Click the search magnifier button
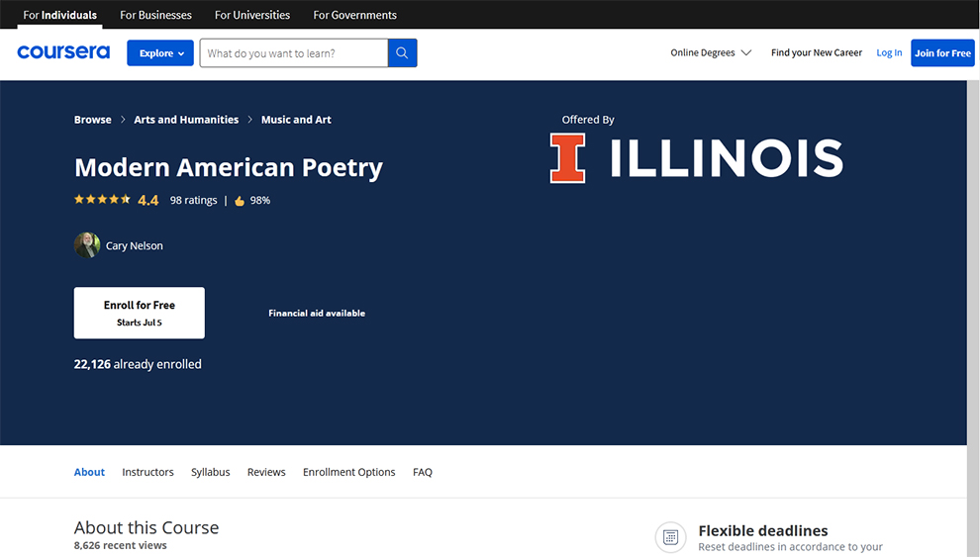This screenshot has width=980, height=557. (x=403, y=53)
